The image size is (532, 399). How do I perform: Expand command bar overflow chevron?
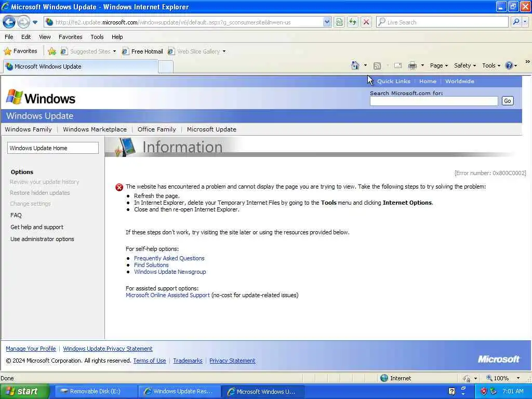click(527, 62)
